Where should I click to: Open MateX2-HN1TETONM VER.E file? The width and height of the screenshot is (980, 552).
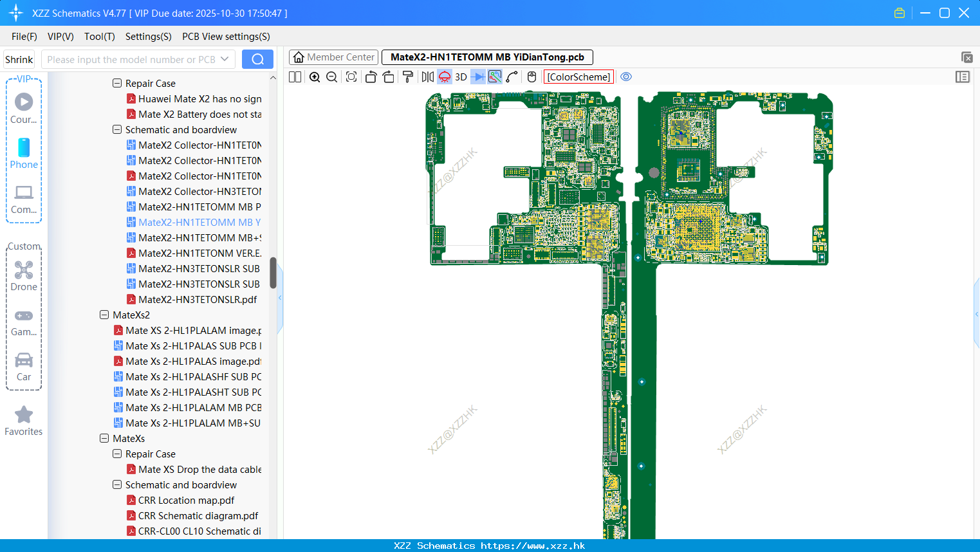point(194,253)
